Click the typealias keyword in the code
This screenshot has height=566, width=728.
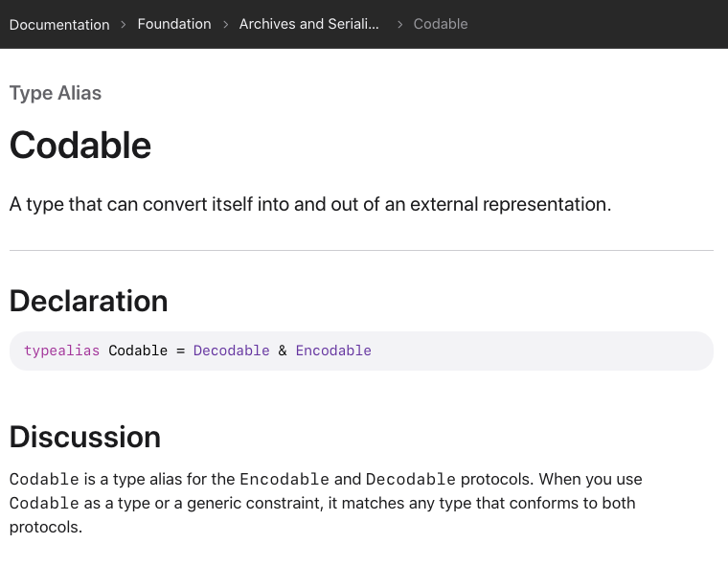(x=62, y=351)
